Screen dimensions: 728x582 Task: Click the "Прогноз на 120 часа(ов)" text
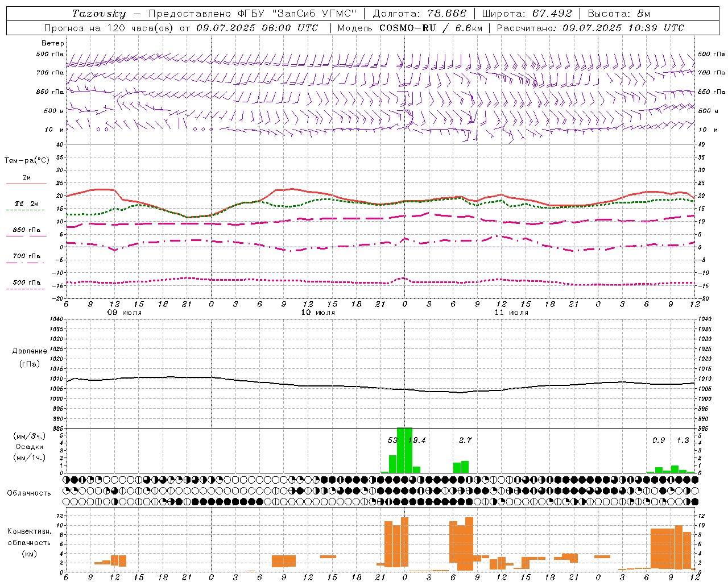point(109,28)
